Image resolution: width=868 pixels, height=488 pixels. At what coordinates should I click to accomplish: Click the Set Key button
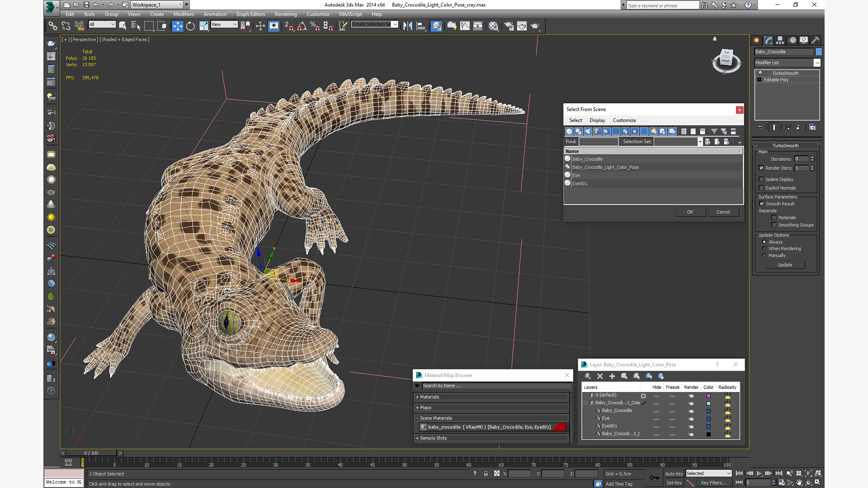[x=674, y=483]
